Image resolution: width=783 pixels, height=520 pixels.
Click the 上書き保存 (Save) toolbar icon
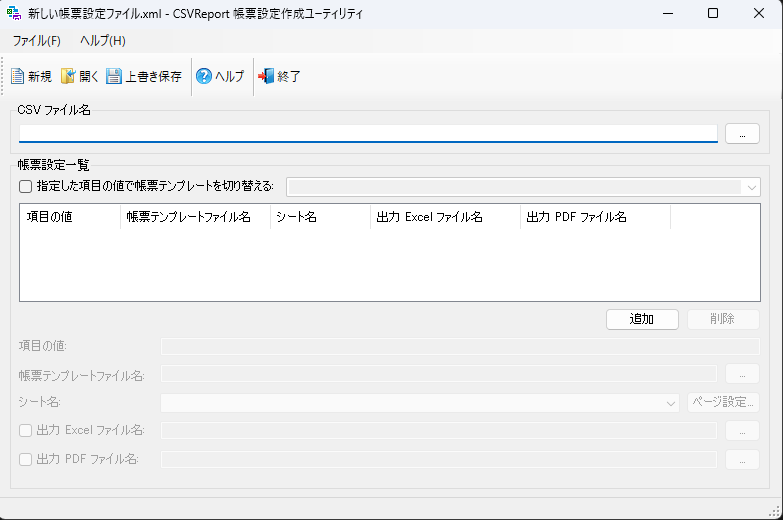coord(114,76)
